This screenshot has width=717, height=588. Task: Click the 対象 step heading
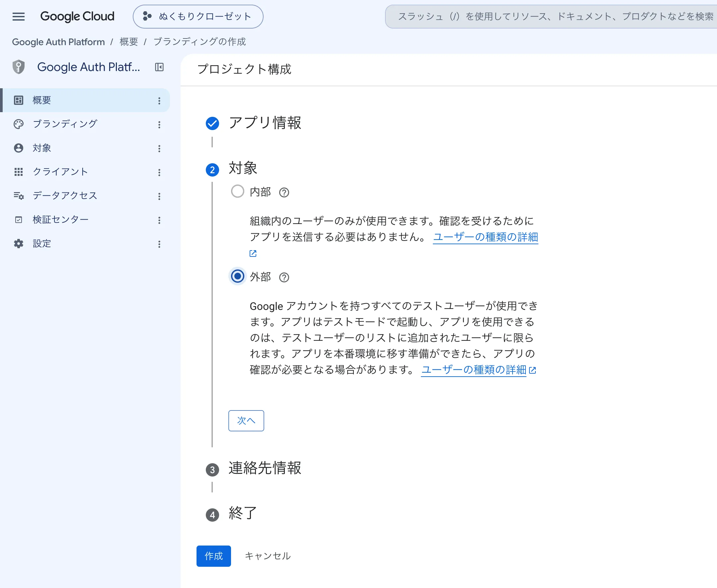pyautogui.click(x=243, y=168)
